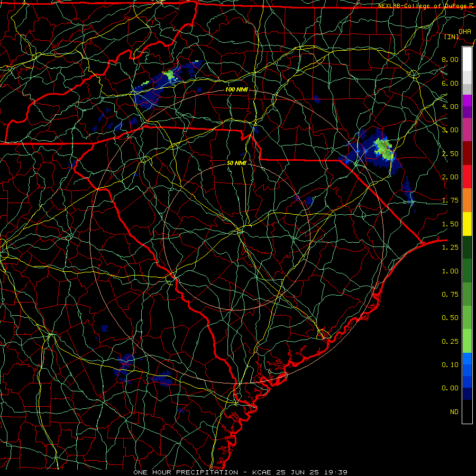
Task: Click the legend value '2.00'
Action: [x=450, y=177]
